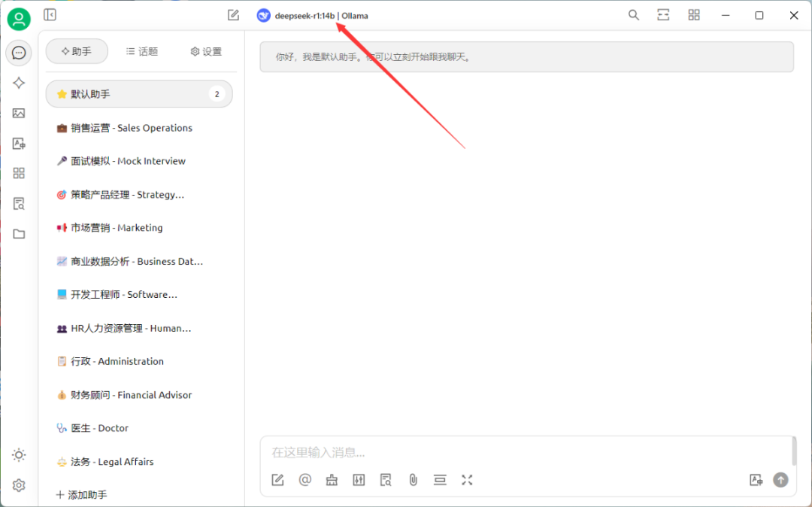812x507 pixels.
Task: Expand the input box with arrows icon
Action: (x=467, y=480)
